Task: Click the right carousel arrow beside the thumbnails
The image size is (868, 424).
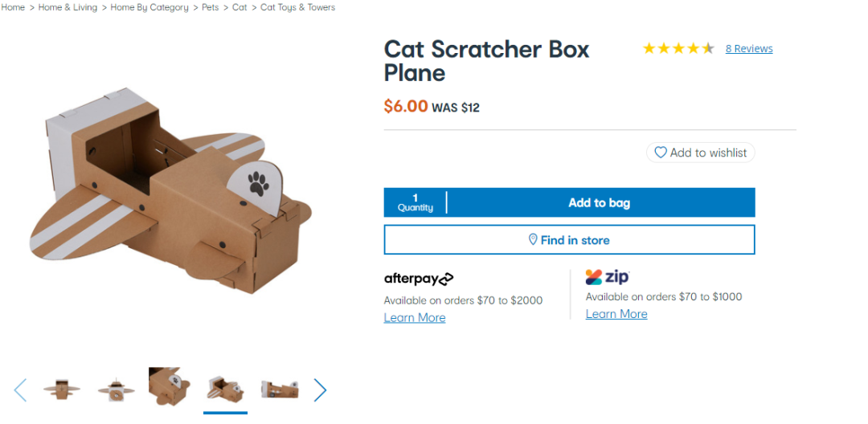Action: [x=320, y=390]
